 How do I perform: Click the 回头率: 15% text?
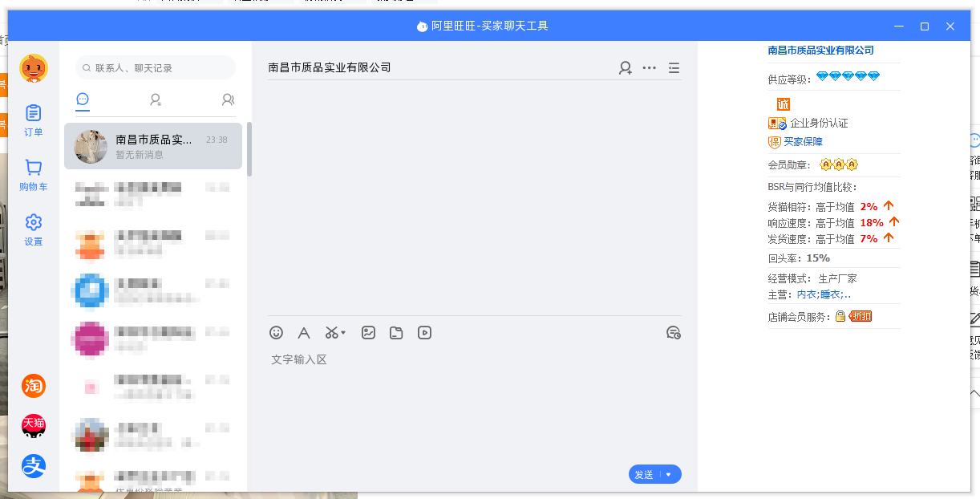pyautogui.click(x=799, y=258)
